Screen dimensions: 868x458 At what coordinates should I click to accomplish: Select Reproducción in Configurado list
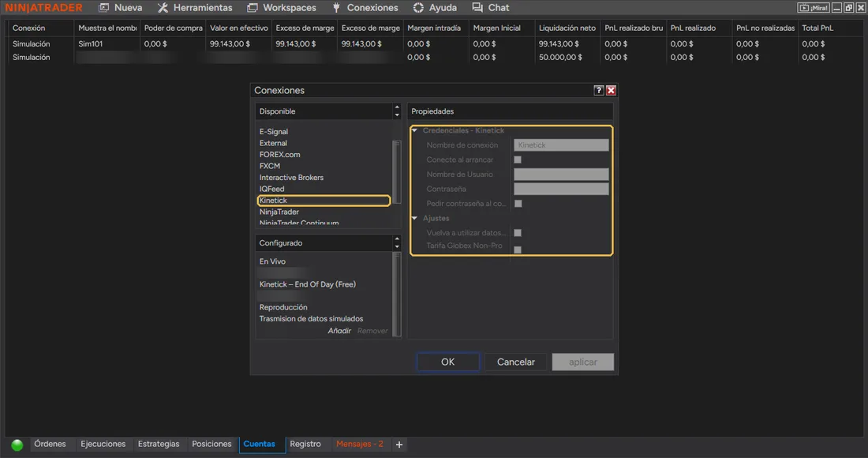point(282,307)
